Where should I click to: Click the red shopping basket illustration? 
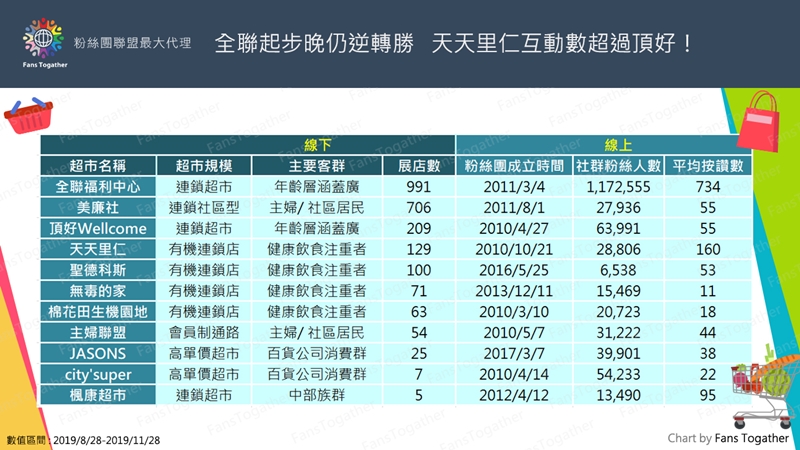coord(28,116)
